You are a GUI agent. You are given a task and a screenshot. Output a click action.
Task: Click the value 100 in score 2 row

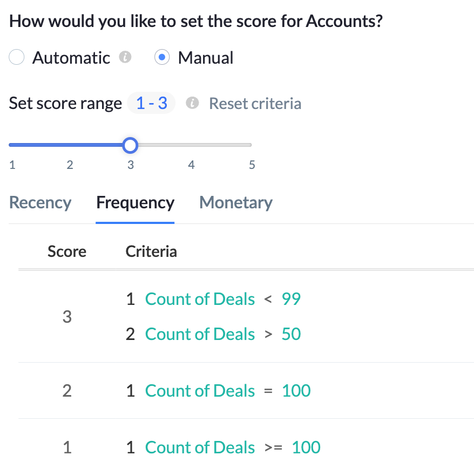tap(296, 391)
